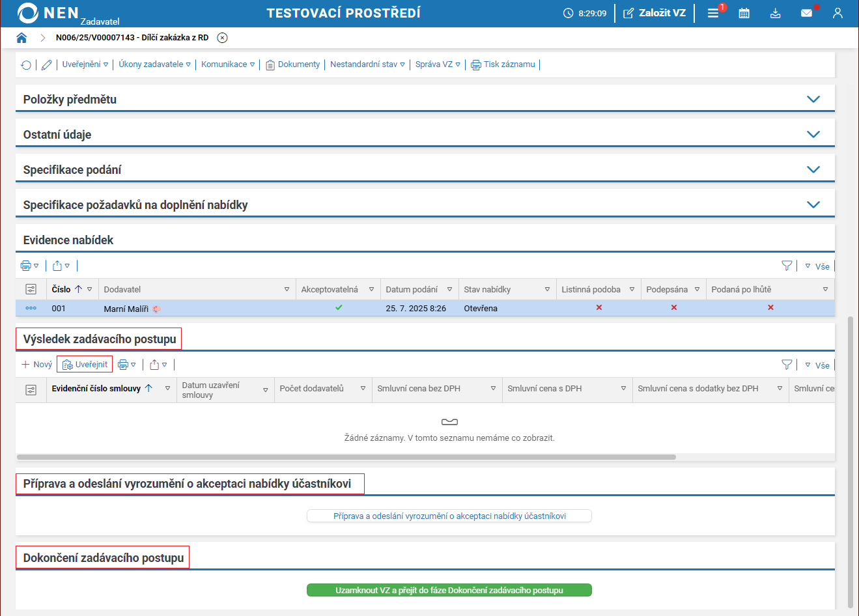Open the Podepsána column filter dropdown

[697, 289]
